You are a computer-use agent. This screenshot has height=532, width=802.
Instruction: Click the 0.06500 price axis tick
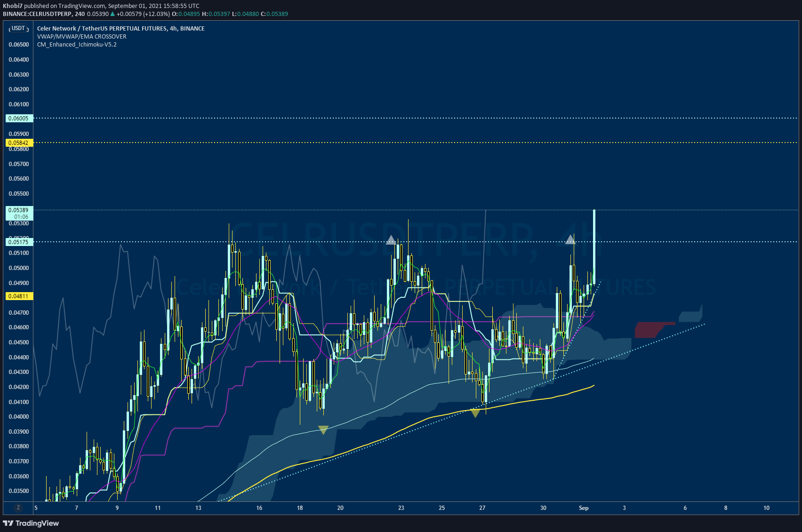click(x=19, y=45)
